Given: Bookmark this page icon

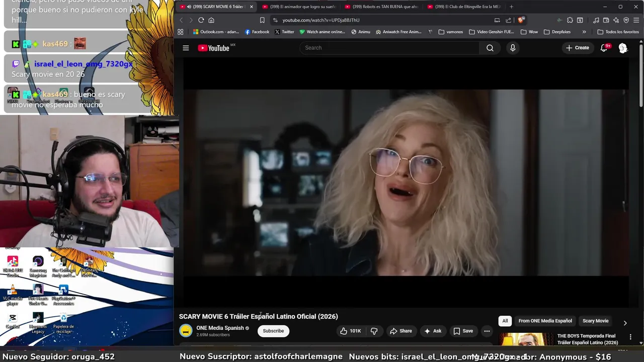Looking at the screenshot, I should tap(262, 20).
